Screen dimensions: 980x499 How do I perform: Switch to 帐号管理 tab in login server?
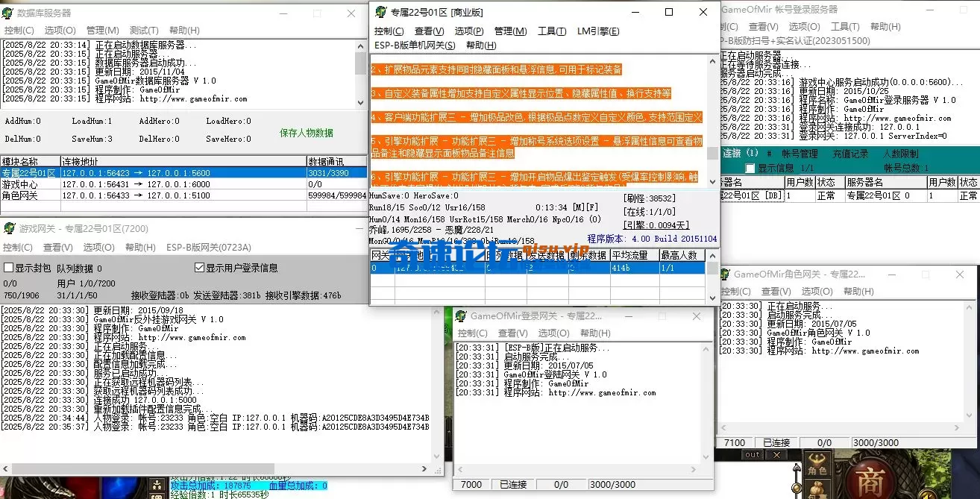coord(800,154)
